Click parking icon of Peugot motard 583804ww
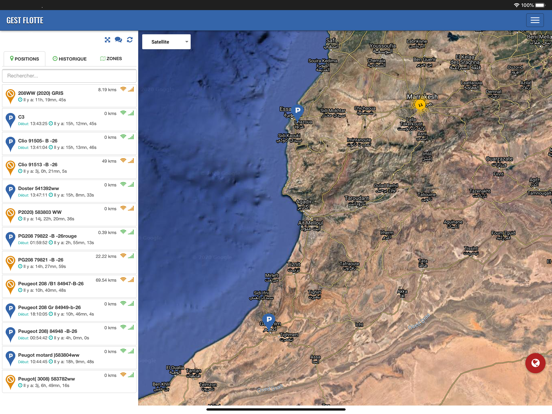The image size is (552, 414). pyautogui.click(x=11, y=358)
